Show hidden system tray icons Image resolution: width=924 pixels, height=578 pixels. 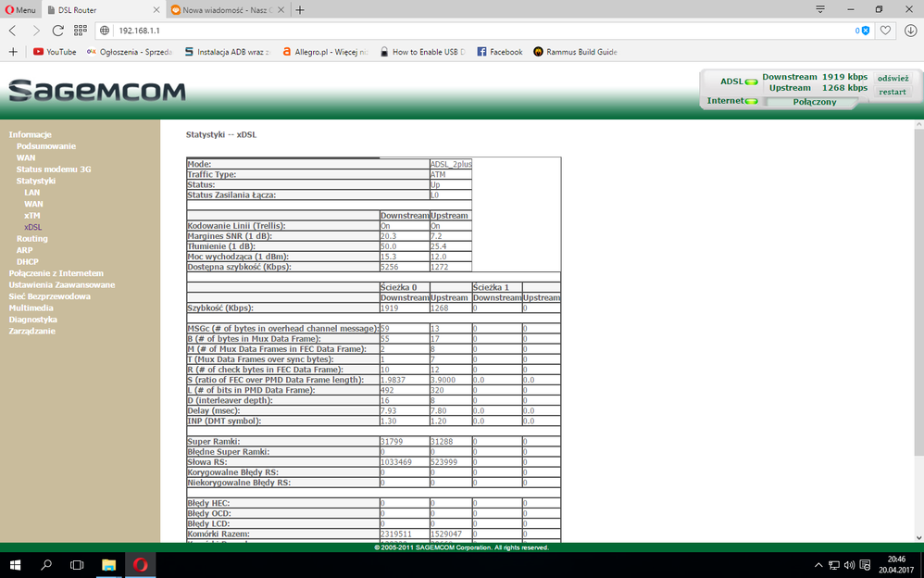coord(818,565)
